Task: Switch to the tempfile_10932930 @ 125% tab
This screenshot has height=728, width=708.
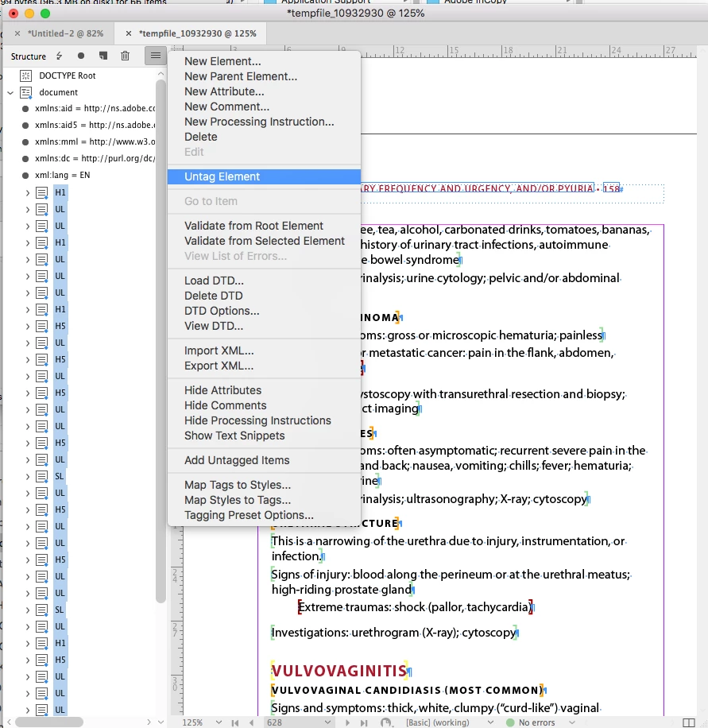Action: click(198, 33)
